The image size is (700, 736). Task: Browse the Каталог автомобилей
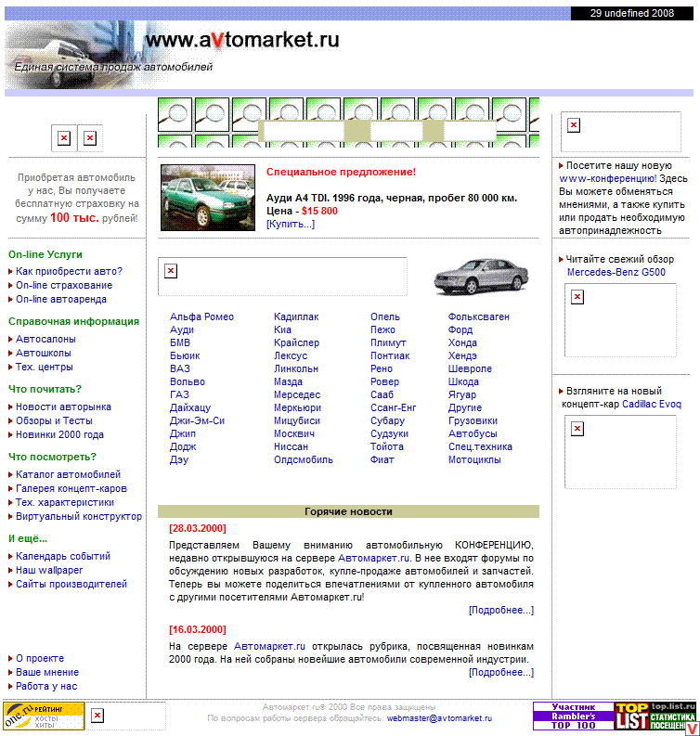pos(68,474)
